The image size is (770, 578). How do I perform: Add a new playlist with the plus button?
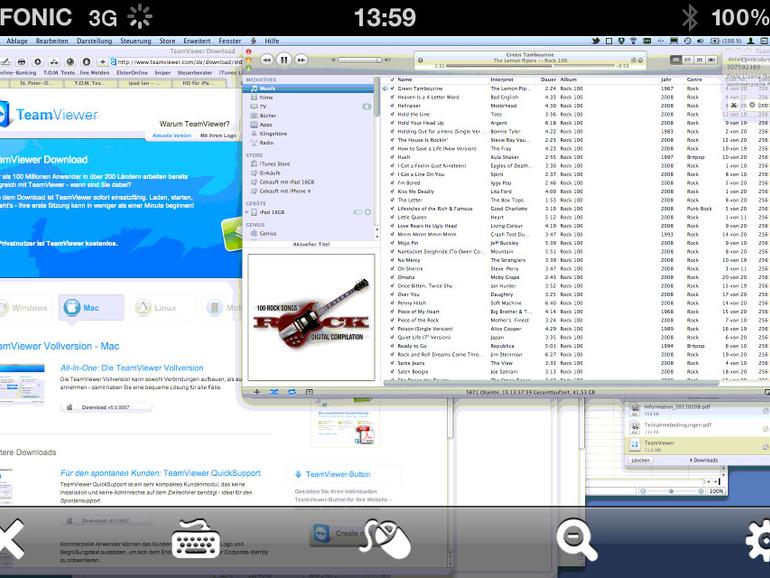[x=257, y=392]
